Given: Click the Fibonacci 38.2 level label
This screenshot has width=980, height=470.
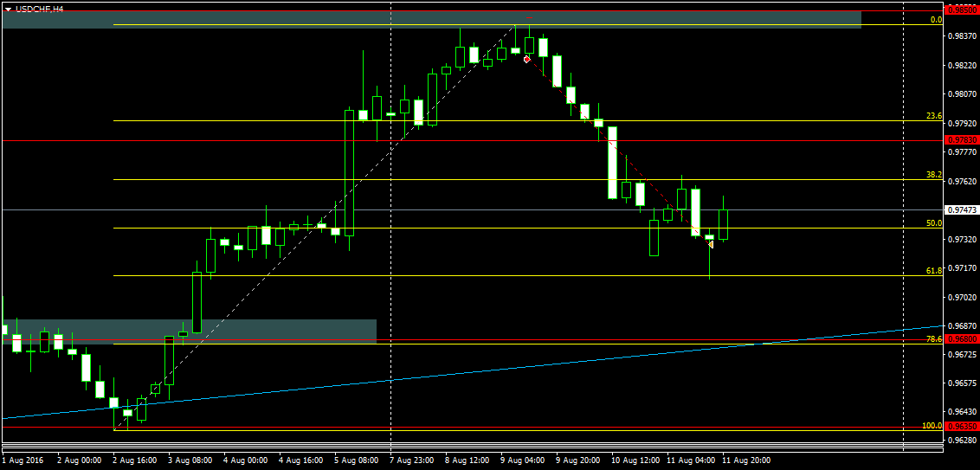Looking at the screenshot, I should (934, 175).
